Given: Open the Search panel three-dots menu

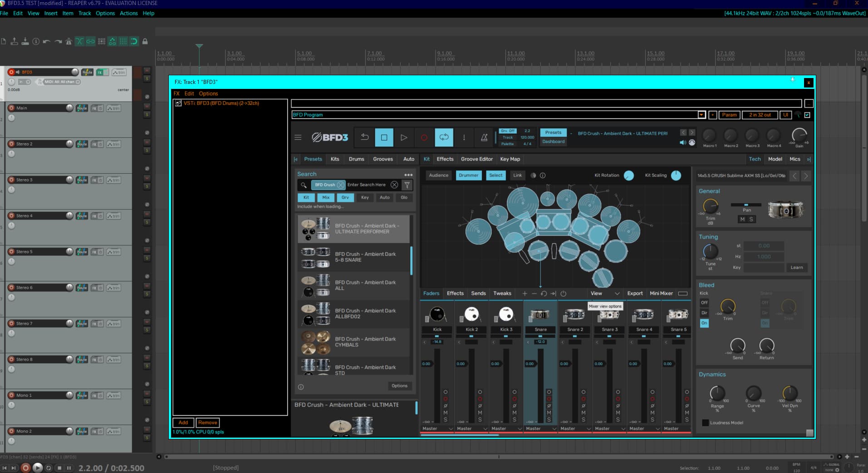Looking at the screenshot, I should coord(408,175).
